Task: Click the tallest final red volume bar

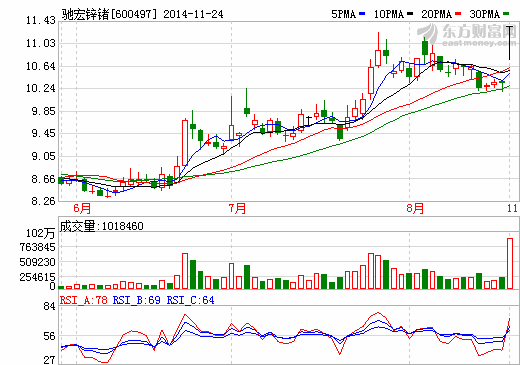Action: (x=510, y=263)
